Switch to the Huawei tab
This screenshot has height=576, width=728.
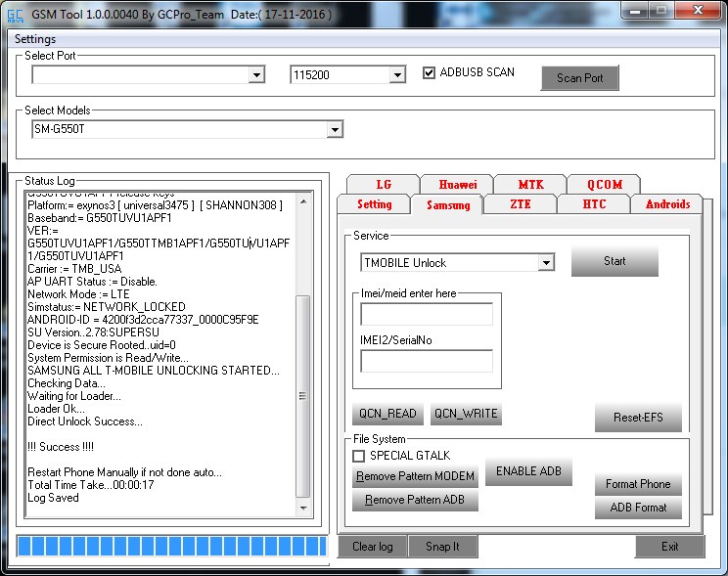point(457,184)
